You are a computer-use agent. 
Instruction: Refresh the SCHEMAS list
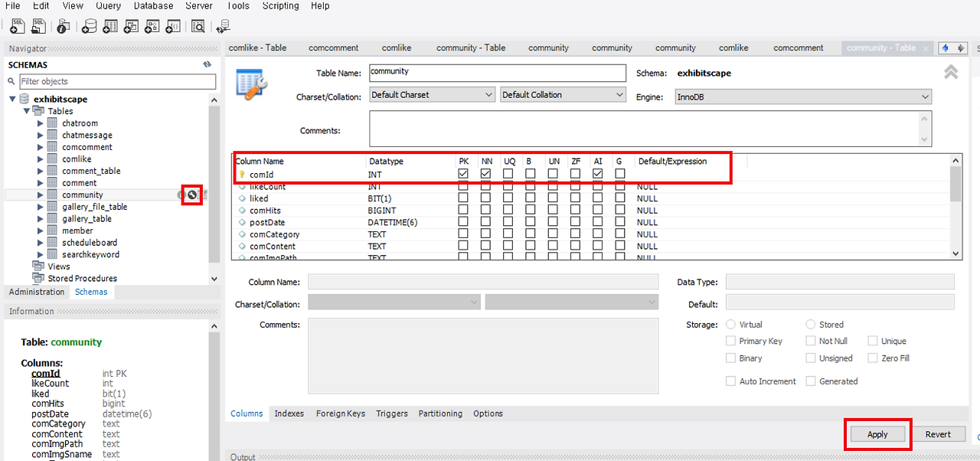(207, 64)
